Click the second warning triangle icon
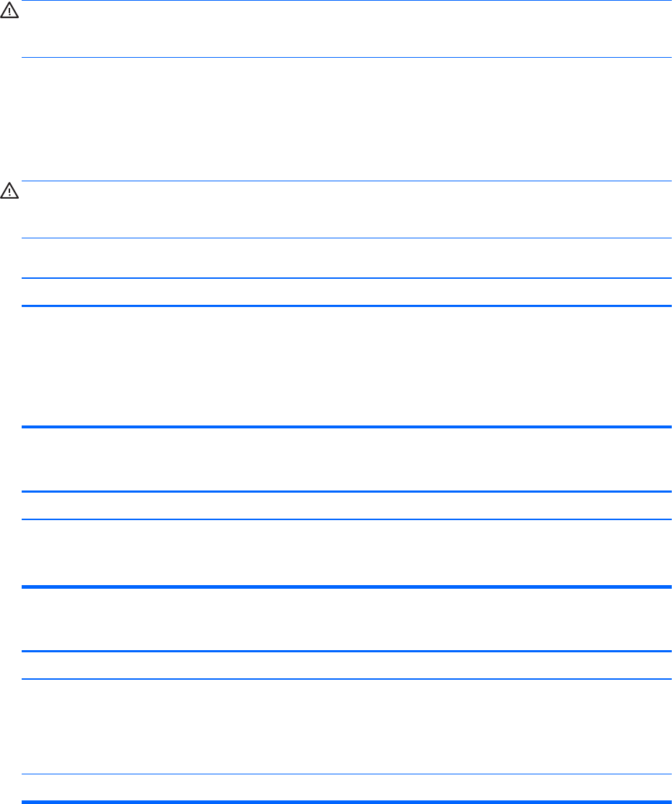This screenshot has height=804, width=672. [9, 191]
